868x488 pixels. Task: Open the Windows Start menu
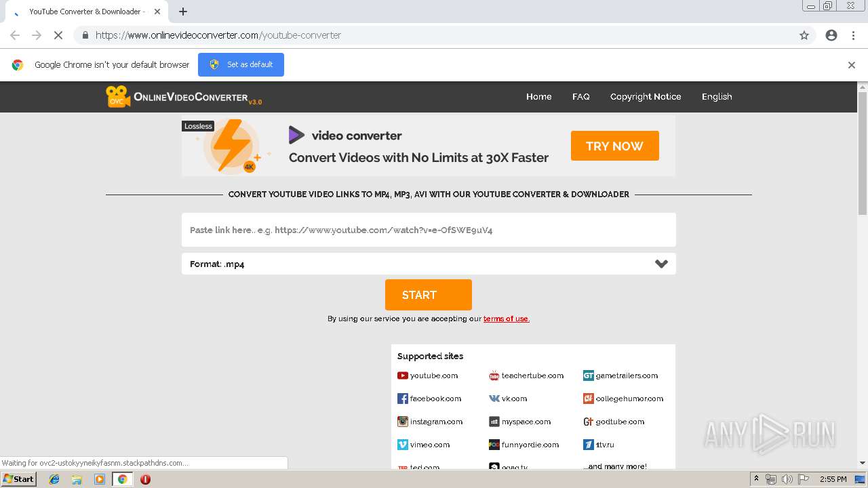point(18,479)
